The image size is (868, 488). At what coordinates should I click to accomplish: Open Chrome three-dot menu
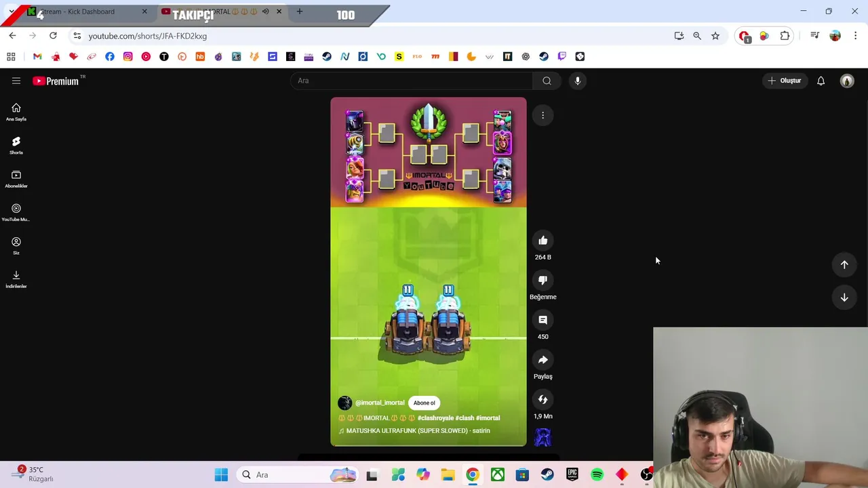pyautogui.click(x=855, y=36)
